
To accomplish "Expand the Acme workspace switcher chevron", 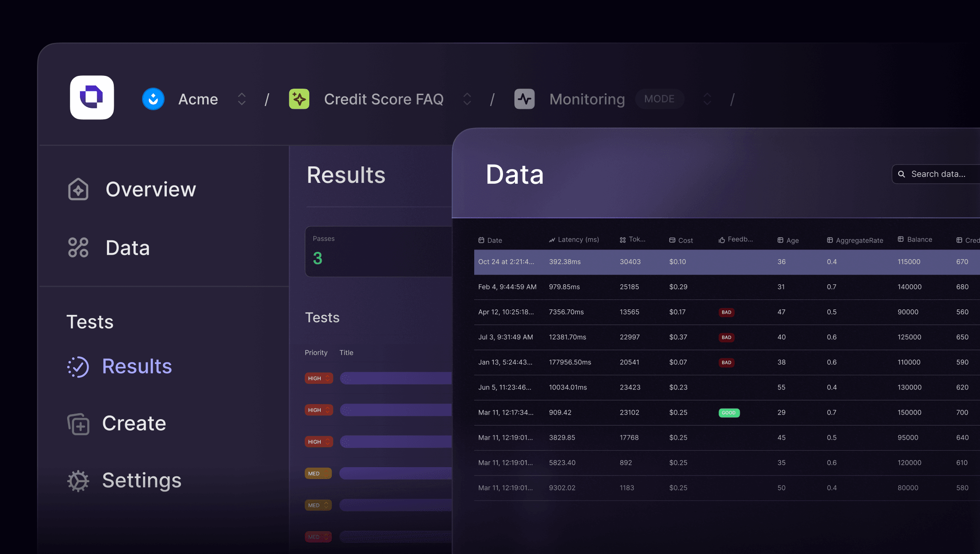I will tap(241, 99).
